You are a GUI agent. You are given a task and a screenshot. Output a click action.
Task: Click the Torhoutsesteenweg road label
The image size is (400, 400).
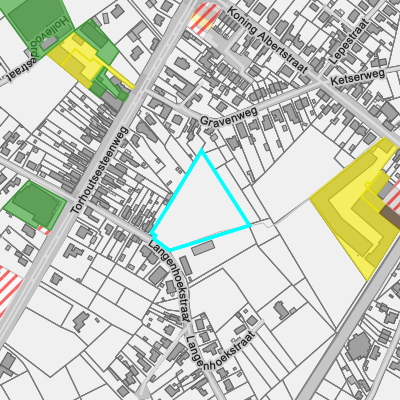click(100, 170)
